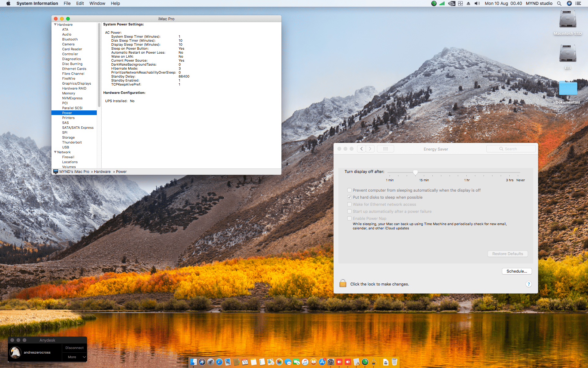Open Maps from the Dock
This screenshot has height=368, width=588.
(x=271, y=362)
